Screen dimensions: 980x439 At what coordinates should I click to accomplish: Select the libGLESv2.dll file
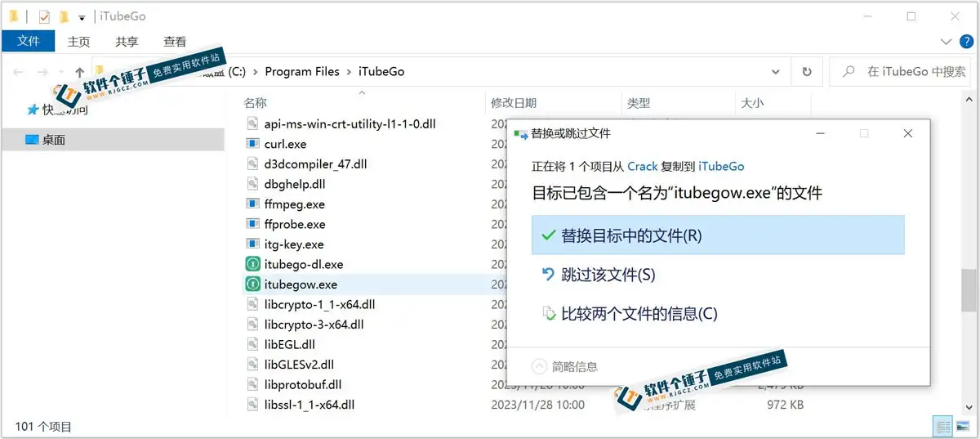point(299,365)
